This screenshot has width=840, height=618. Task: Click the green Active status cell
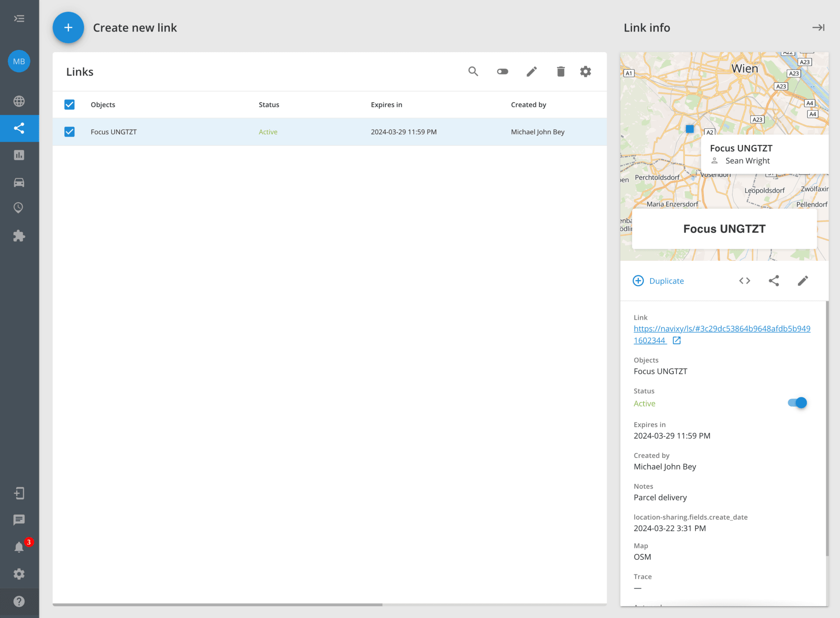point(268,132)
